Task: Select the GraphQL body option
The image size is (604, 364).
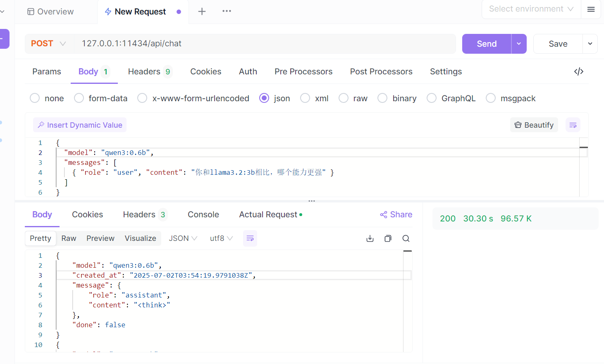Action: [x=432, y=98]
